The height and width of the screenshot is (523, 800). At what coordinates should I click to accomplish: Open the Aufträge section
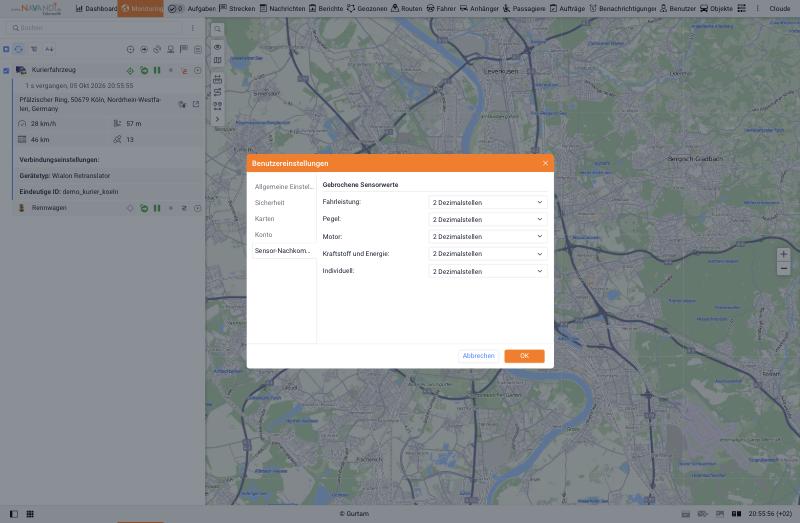pos(567,9)
